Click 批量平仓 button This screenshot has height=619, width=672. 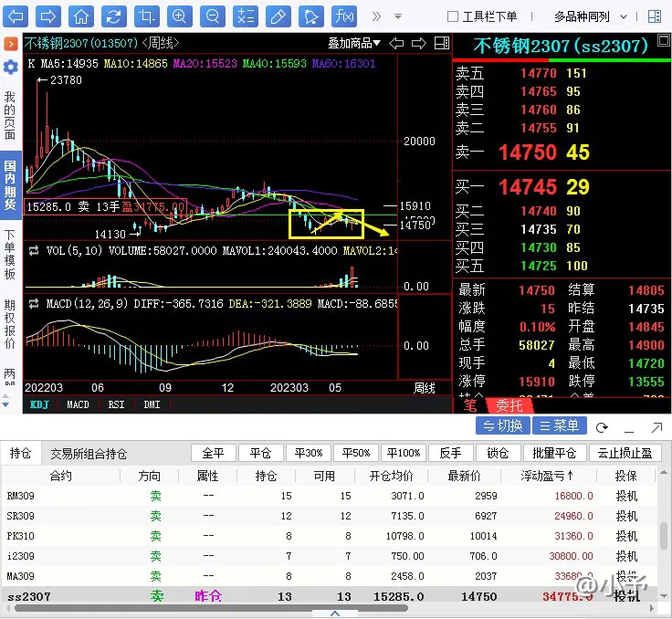tap(554, 453)
